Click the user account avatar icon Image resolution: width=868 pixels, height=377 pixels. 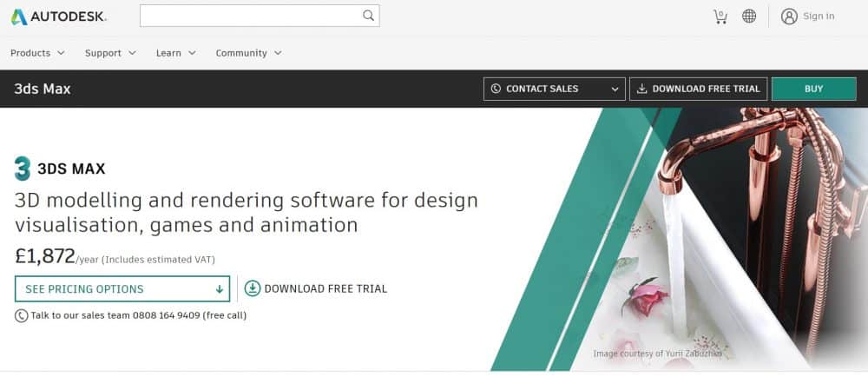789,16
